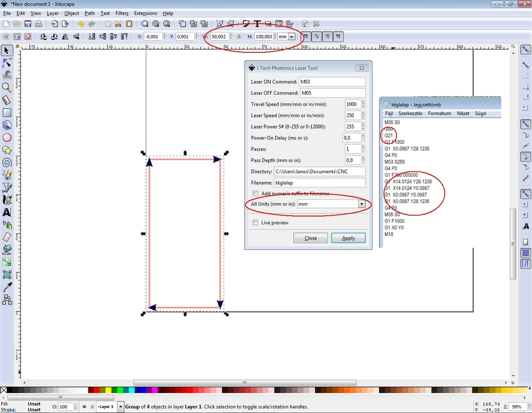The image size is (532, 413).
Task: Select the Color dropper tool
Action: coord(7,287)
